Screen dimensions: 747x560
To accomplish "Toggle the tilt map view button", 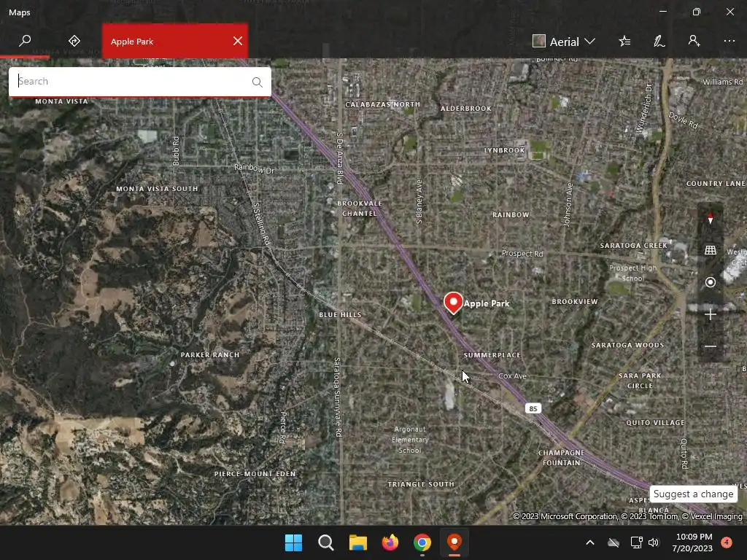I will click(711, 250).
